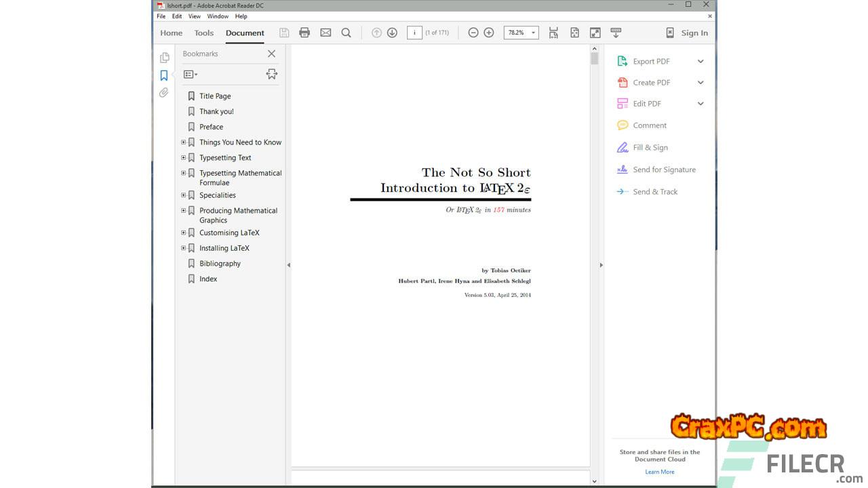
Task: Open the zoom level dropdown
Action: pos(533,33)
